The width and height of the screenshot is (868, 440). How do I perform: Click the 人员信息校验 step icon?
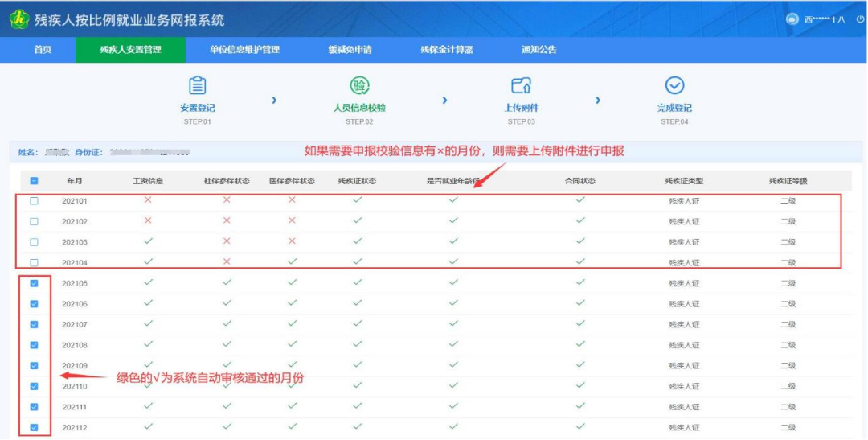pyautogui.click(x=359, y=85)
